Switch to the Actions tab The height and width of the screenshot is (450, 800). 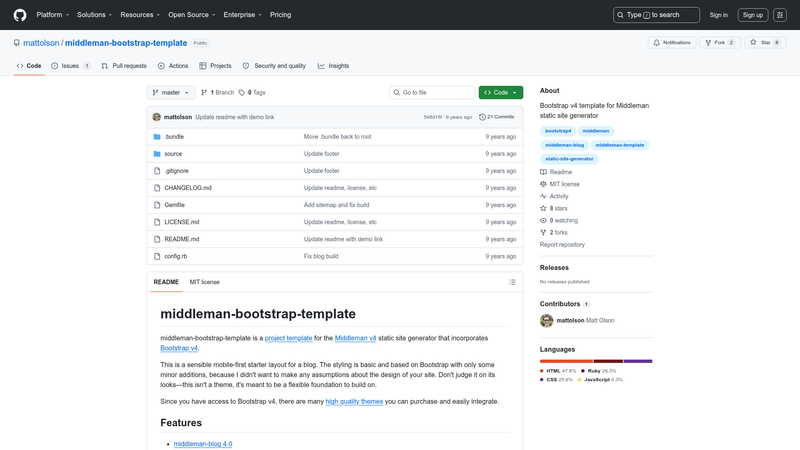[x=173, y=66]
